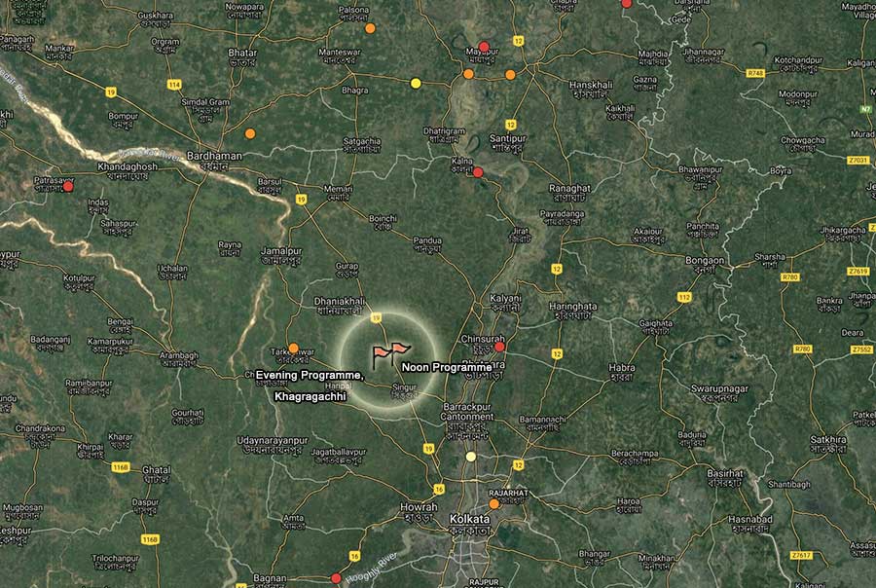Click the left flag inside the glowing circle

click(381, 356)
